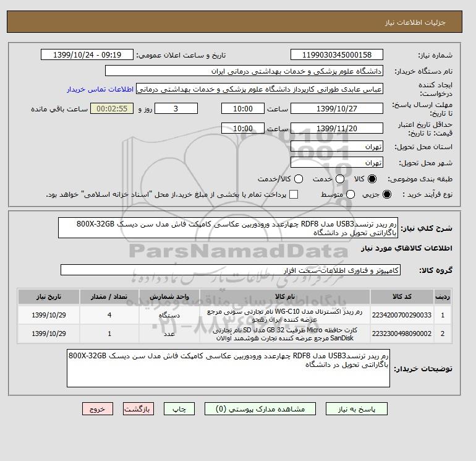This screenshot has height=461, width=476.
Task: Click product code 2232300498090002
Action: coord(402,334)
